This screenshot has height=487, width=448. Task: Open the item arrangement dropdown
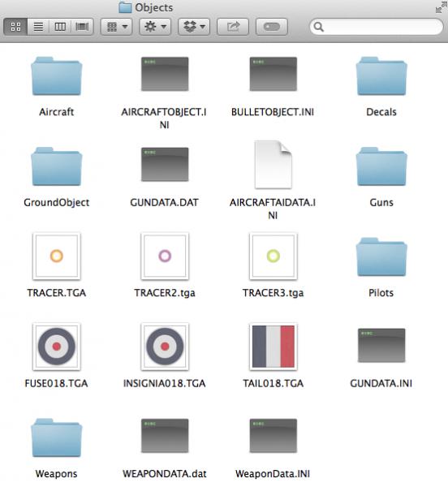click(x=116, y=27)
